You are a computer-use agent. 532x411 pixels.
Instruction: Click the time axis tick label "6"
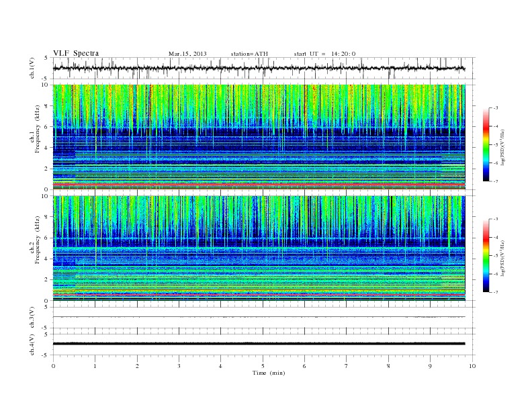point(304,366)
